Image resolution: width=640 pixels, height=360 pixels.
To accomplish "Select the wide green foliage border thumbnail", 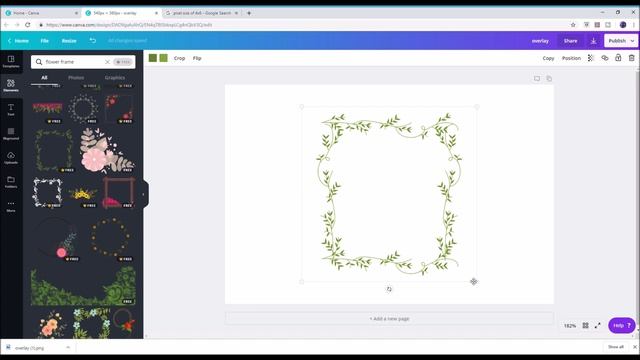I will pyautogui.click(x=83, y=285).
